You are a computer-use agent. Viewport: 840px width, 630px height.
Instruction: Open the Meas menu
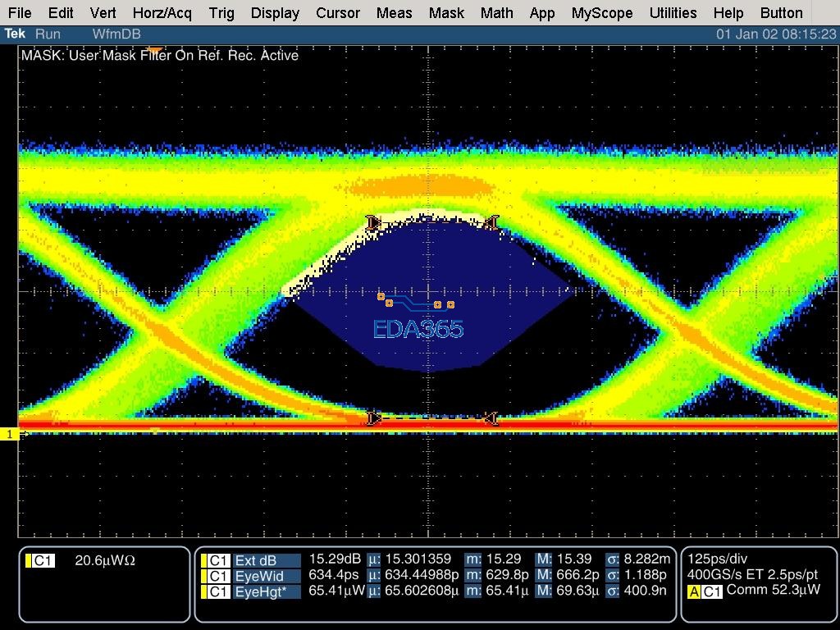(x=394, y=13)
